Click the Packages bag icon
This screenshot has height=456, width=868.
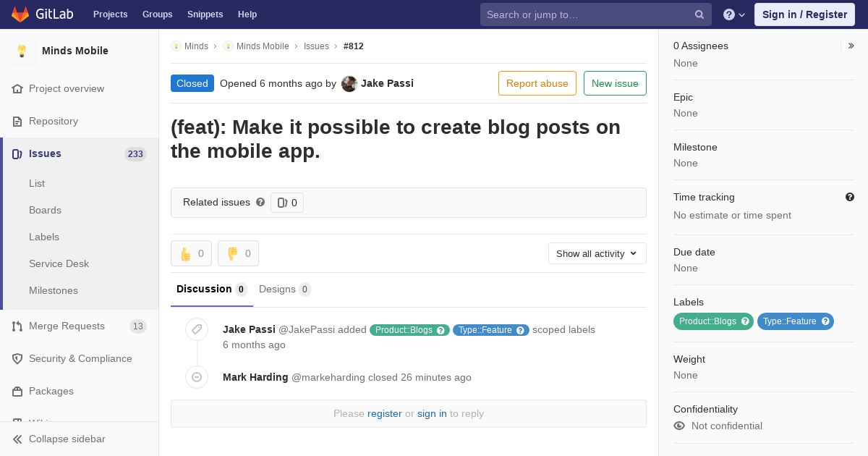pyautogui.click(x=17, y=391)
